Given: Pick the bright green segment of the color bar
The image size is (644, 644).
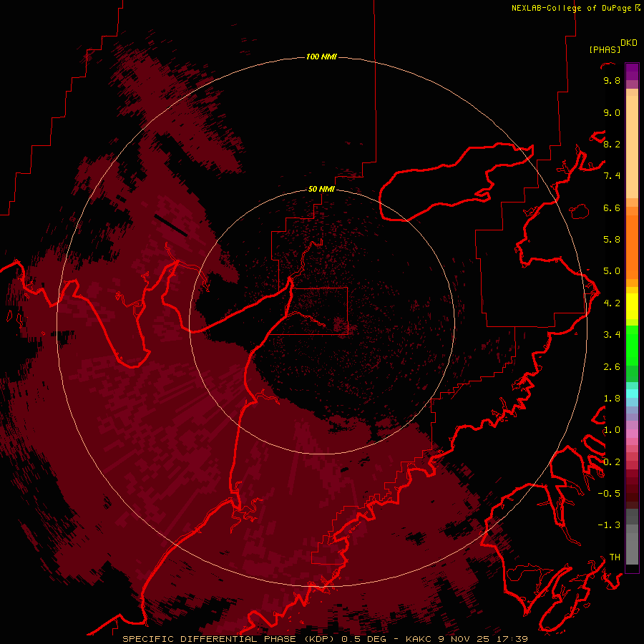Looking at the screenshot, I should click(x=632, y=345).
